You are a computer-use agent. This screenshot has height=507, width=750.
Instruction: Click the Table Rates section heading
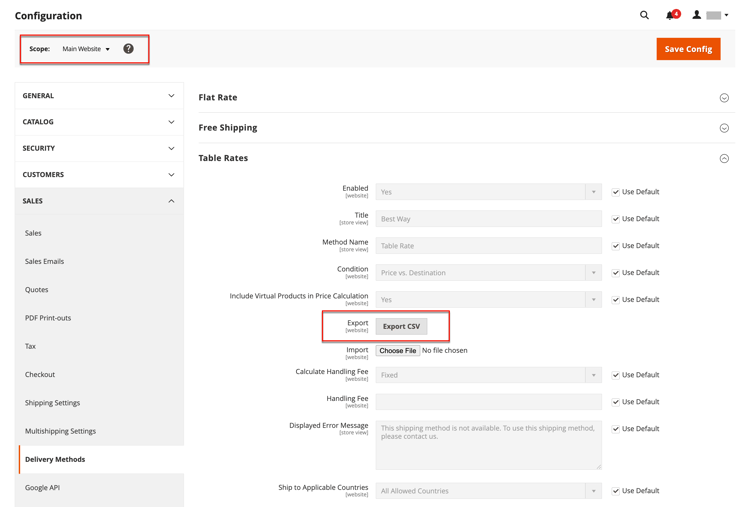(x=223, y=158)
